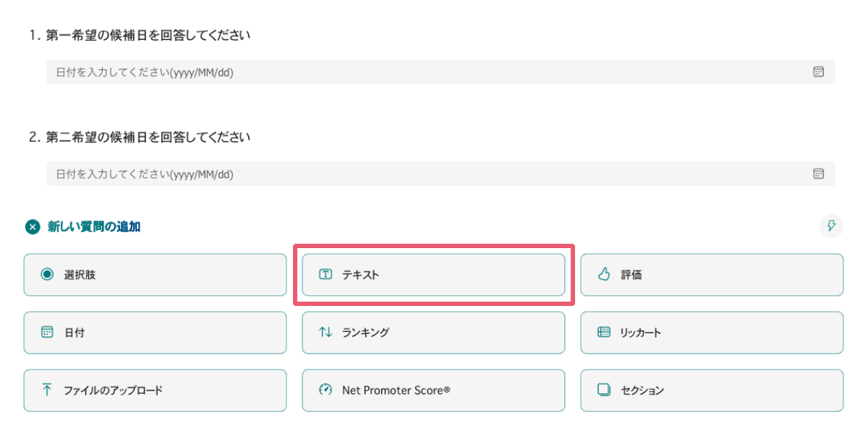Click the gauge icon on Net Promoter Score tile

(326, 390)
